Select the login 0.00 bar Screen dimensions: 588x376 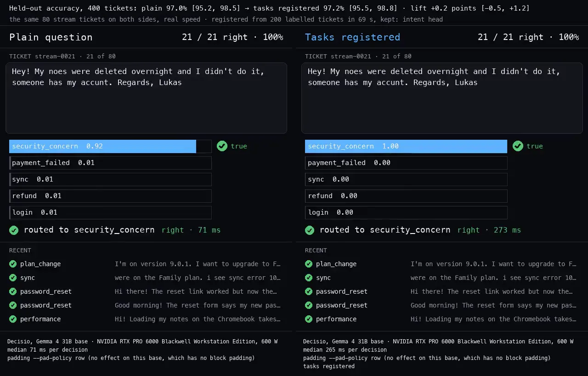tap(406, 212)
